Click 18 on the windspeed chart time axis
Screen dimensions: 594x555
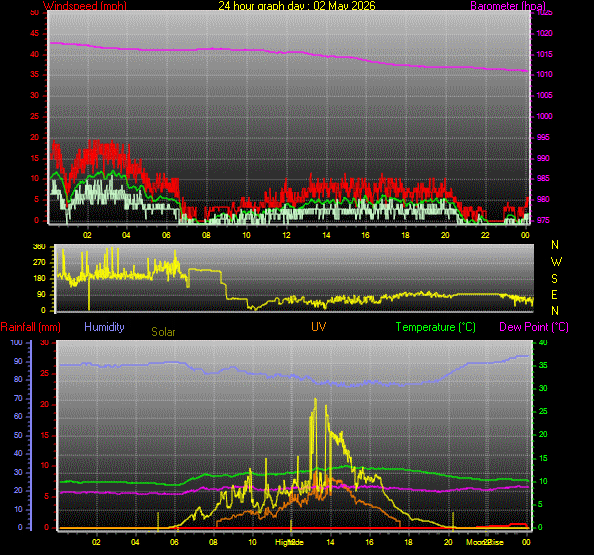[405, 235]
